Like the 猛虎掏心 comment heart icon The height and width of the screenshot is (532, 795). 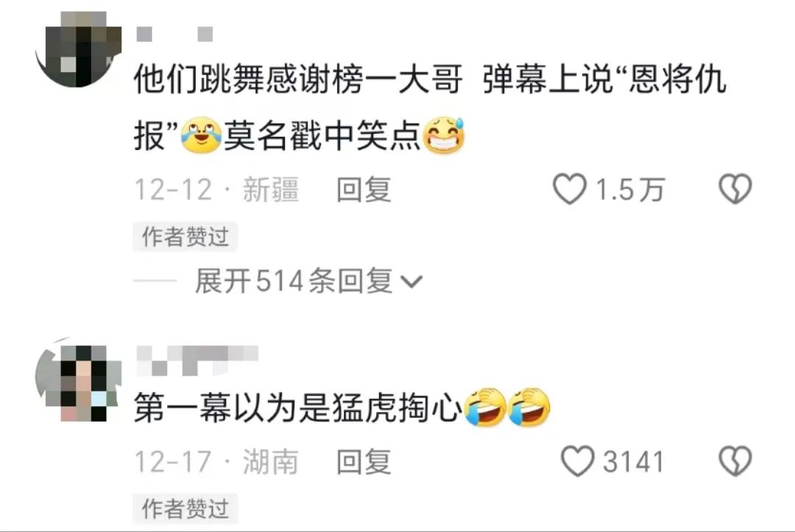[578, 461]
